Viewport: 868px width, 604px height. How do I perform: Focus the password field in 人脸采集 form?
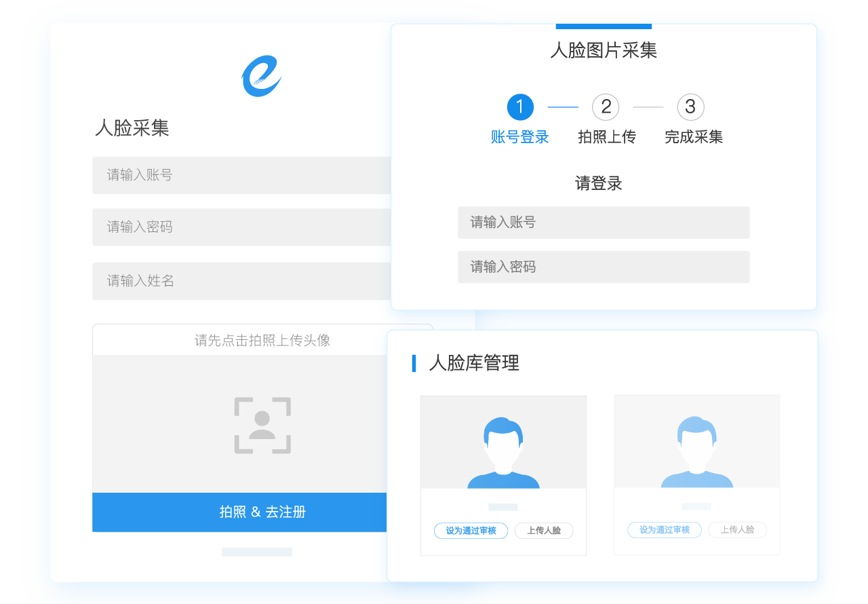(x=241, y=227)
